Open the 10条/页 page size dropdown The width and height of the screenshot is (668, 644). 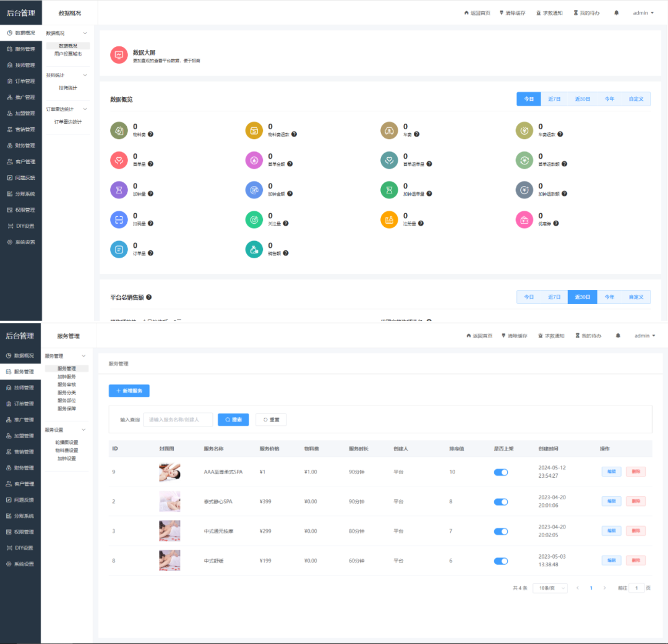pos(551,588)
